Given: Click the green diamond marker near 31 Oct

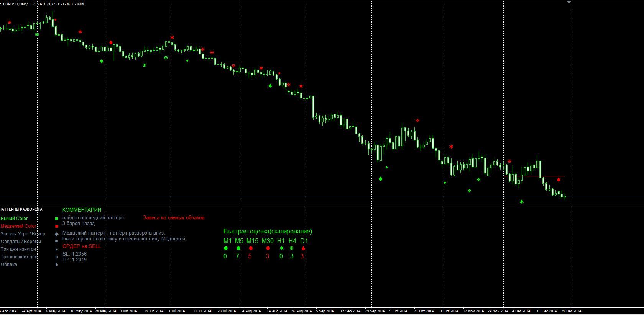Looking at the screenshot, I should (445, 183).
